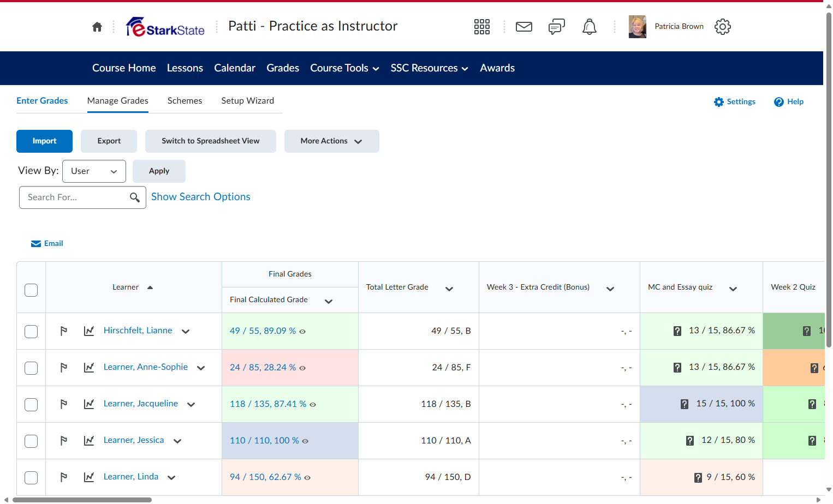Flag Hirschfelt, Lianne with the flag icon
833x504 pixels.
[x=64, y=331]
